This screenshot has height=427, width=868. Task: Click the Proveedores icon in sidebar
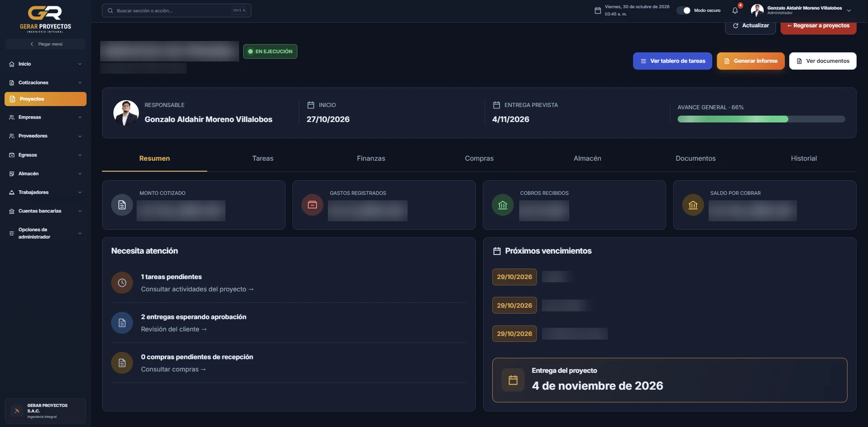coord(12,136)
